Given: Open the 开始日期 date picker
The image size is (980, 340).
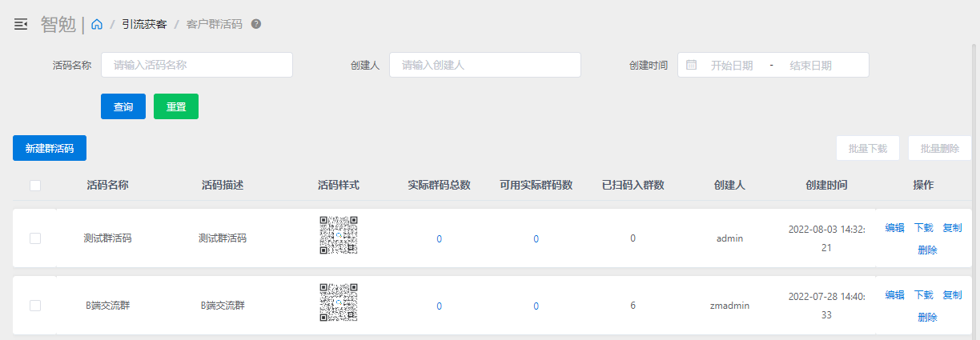Looking at the screenshot, I should pyautogui.click(x=731, y=66).
